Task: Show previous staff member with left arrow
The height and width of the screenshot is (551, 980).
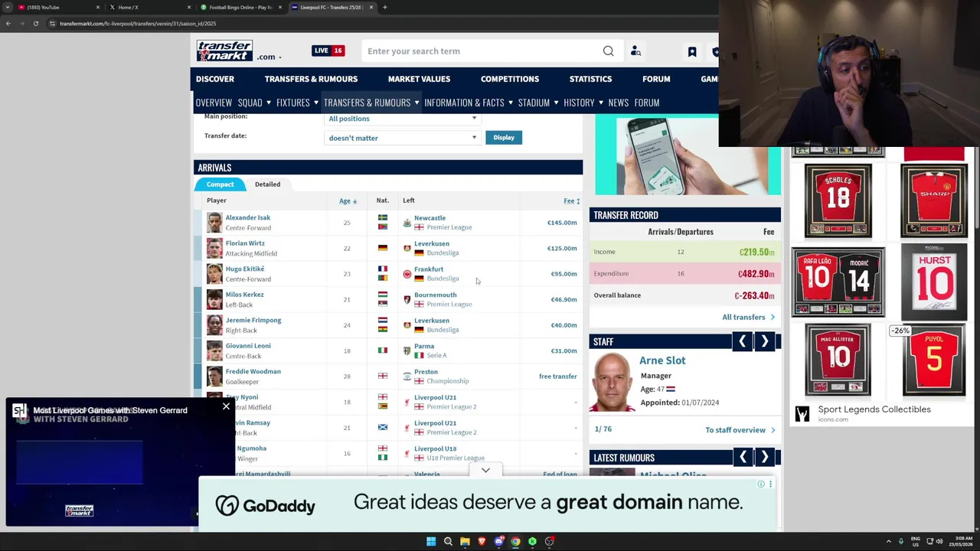Action: (742, 341)
